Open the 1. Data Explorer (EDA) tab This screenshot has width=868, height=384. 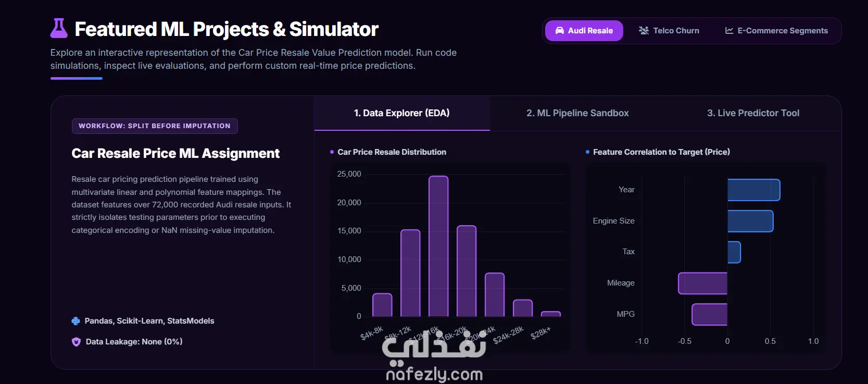pyautogui.click(x=402, y=113)
